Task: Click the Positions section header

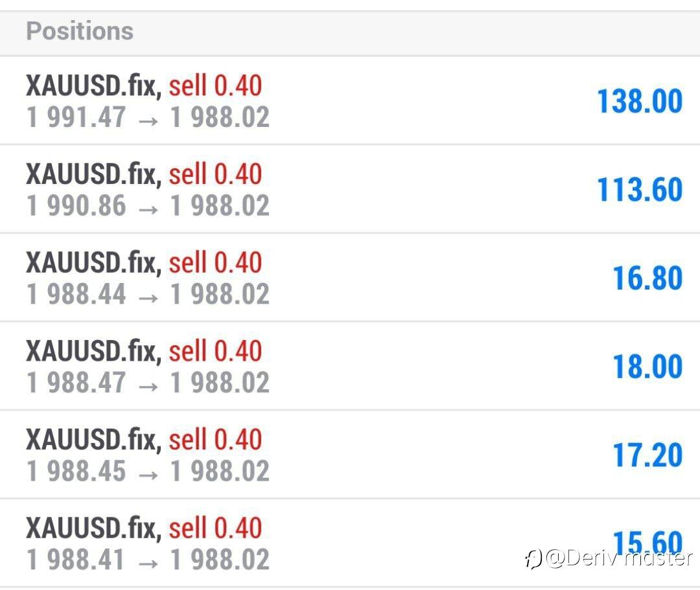Action: pos(80,31)
